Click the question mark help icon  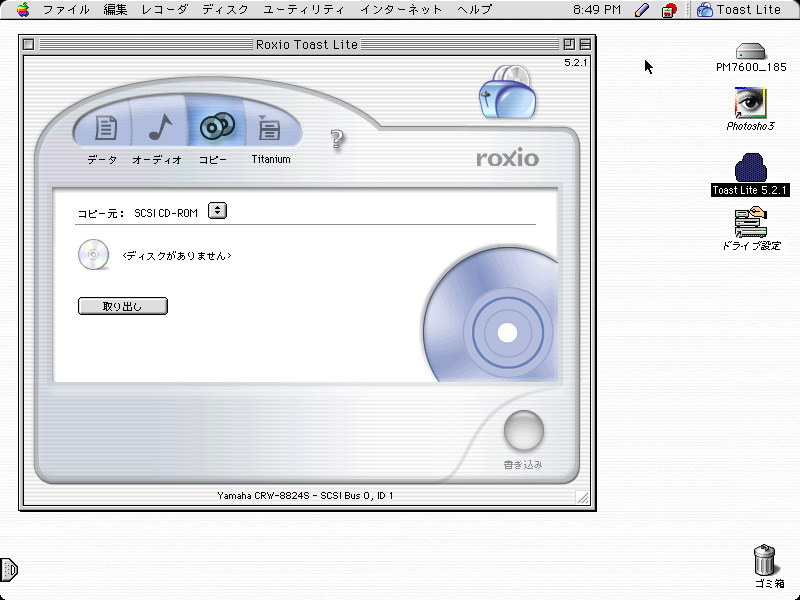[337, 139]
